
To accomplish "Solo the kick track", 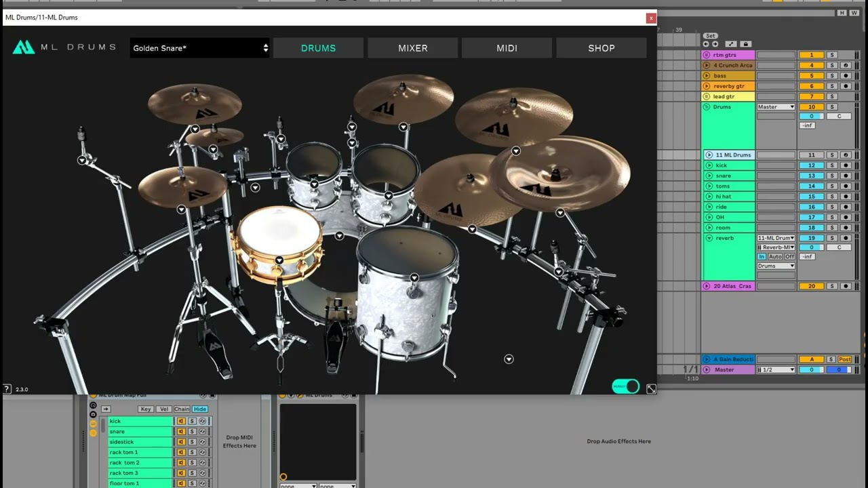I will coord(832,165).
